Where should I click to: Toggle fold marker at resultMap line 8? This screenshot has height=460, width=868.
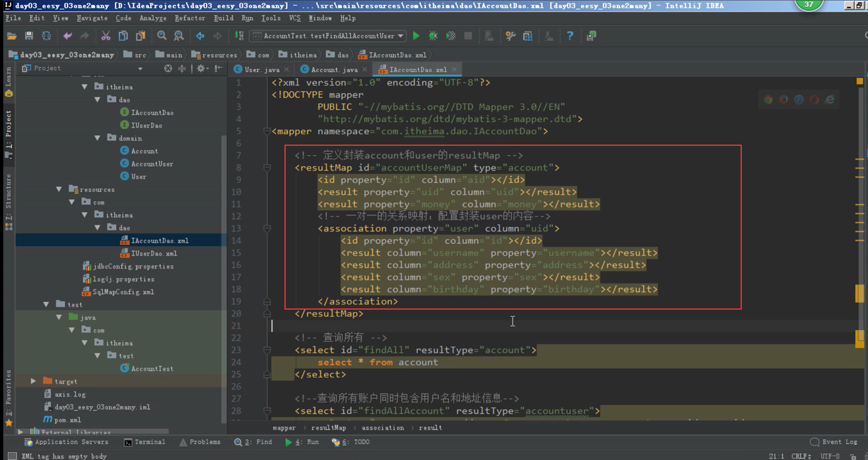point(267,167)
